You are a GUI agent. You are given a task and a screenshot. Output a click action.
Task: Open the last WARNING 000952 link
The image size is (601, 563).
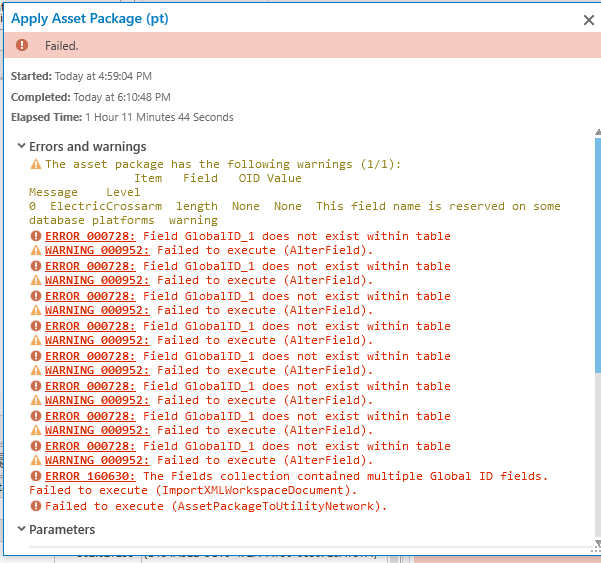(x=97, y=460)
